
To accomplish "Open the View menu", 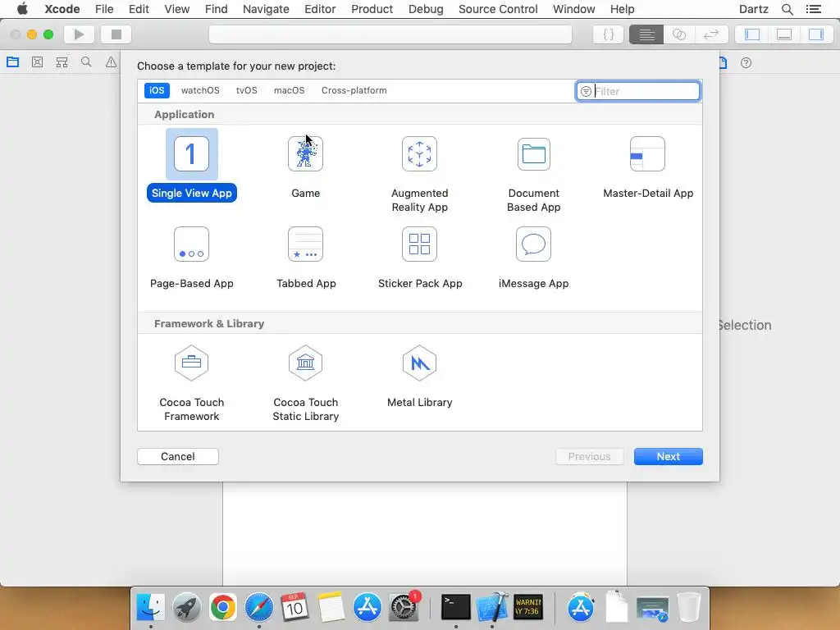I will 177,9.
